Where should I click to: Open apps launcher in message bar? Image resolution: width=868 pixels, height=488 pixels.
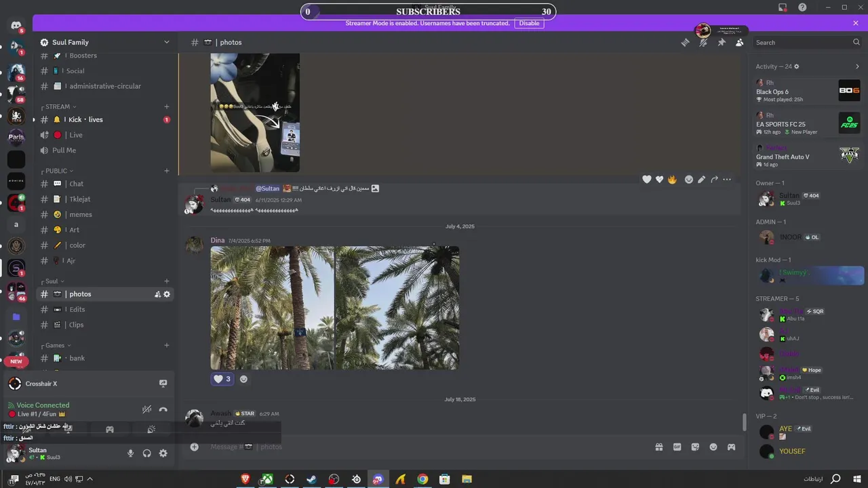point(731,447)
